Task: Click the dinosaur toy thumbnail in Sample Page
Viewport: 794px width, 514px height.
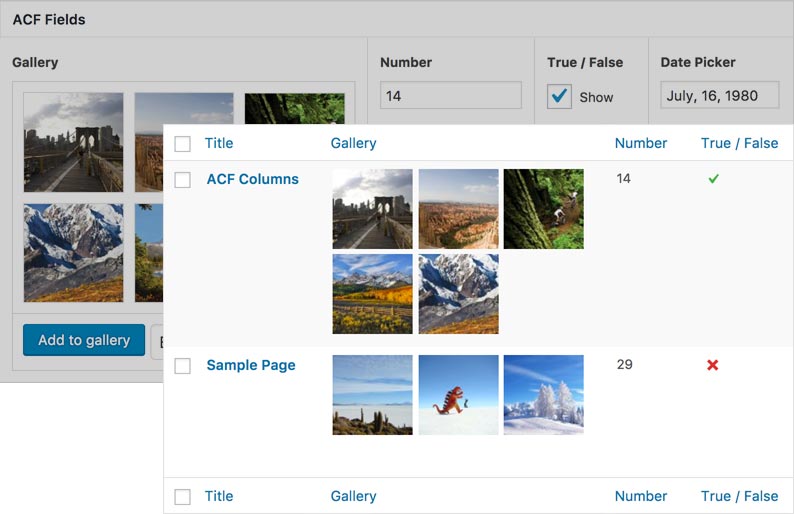Action: [x=458, y=395]
